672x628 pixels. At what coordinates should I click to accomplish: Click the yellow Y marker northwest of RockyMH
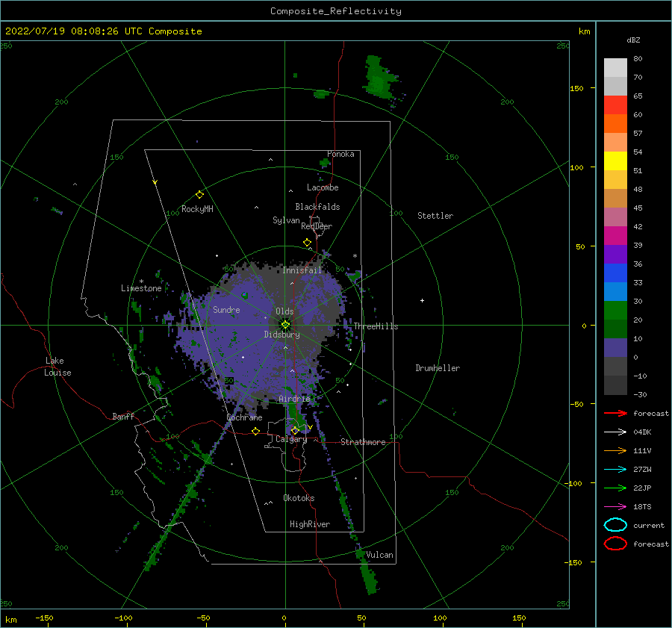click(x=155, y=182)
